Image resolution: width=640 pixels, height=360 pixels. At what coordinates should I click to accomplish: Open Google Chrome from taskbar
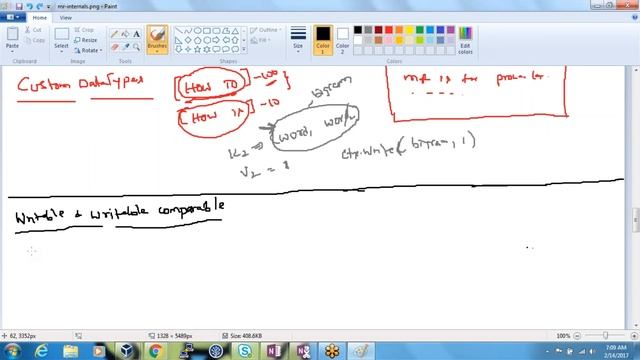tap(155, 351)
